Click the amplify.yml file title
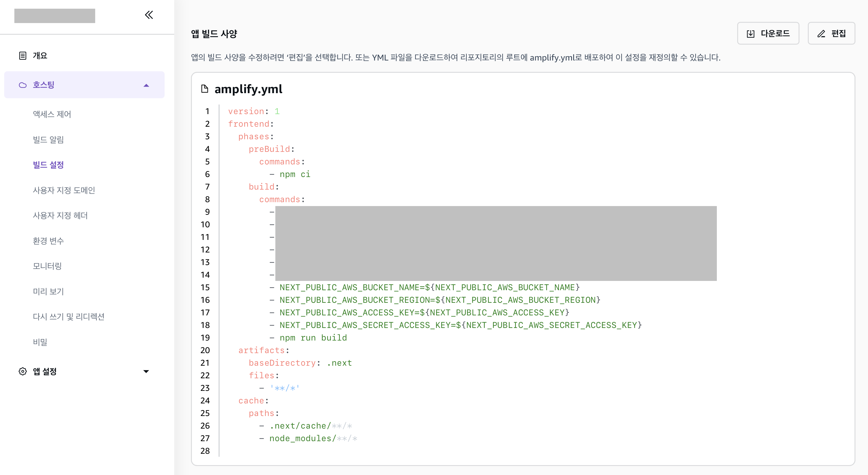 pos(248,89)
